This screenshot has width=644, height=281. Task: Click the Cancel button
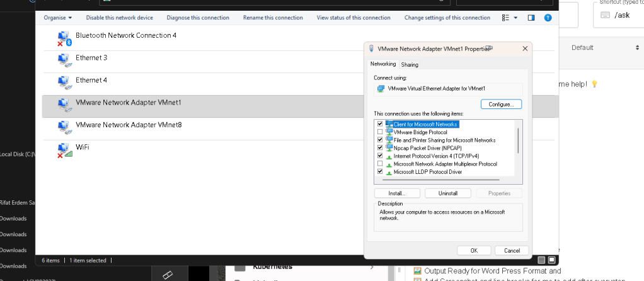coord(512,251)
